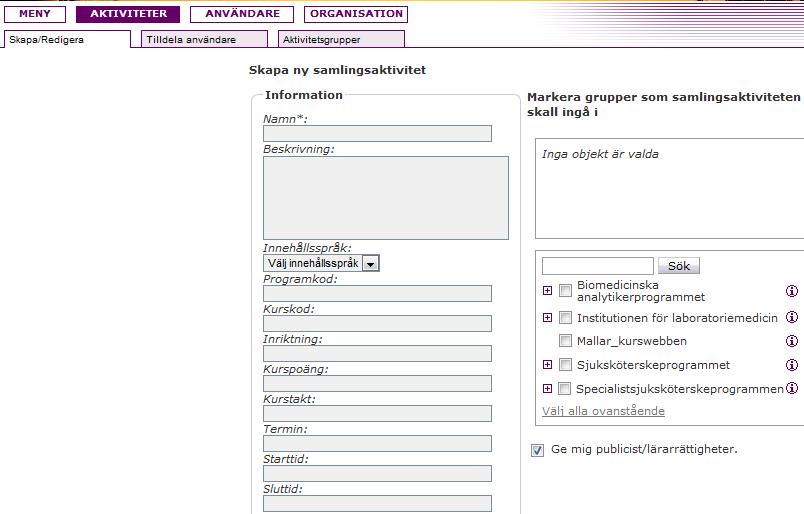Switch to Skapa/Redigera tab
804x514 pixels.
(x=67, y=39)
